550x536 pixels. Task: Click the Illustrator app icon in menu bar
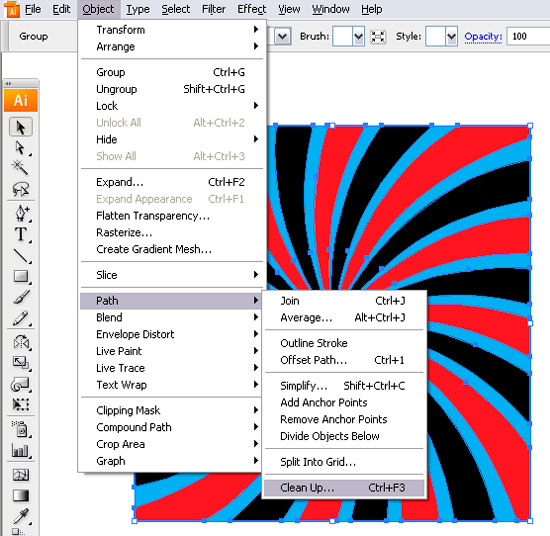12,9
